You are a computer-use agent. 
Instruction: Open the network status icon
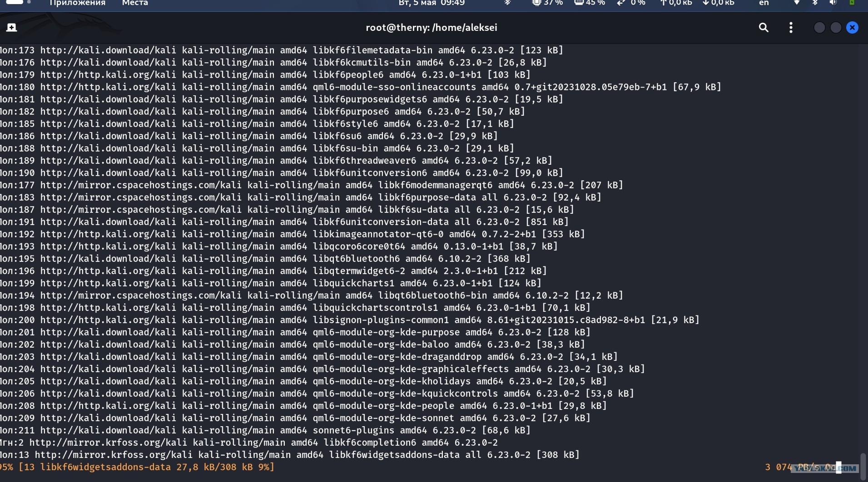coord(796,3)
